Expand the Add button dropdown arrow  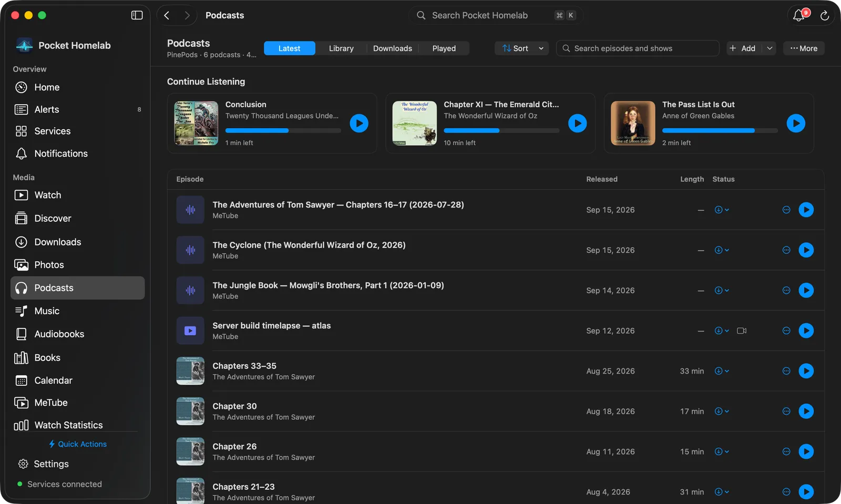point(770,48)
